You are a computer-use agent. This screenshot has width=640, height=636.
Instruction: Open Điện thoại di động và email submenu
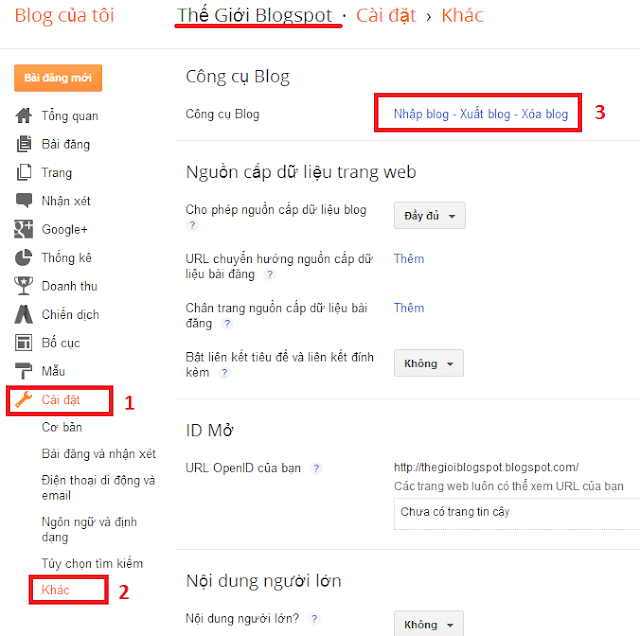(x=98, y=487)
